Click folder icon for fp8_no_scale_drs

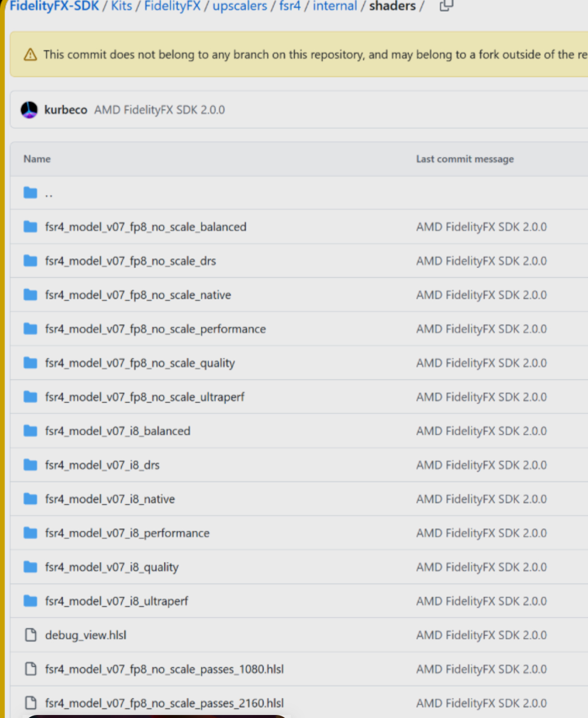click(x=30, y=260)
